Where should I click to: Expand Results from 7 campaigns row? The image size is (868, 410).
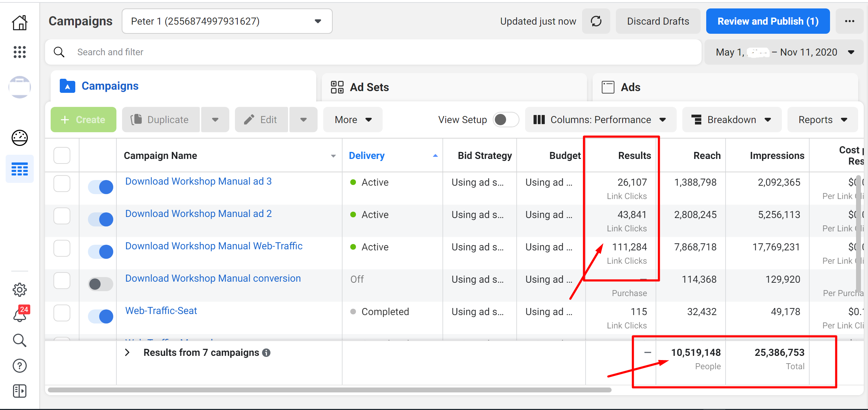(128, 352)
